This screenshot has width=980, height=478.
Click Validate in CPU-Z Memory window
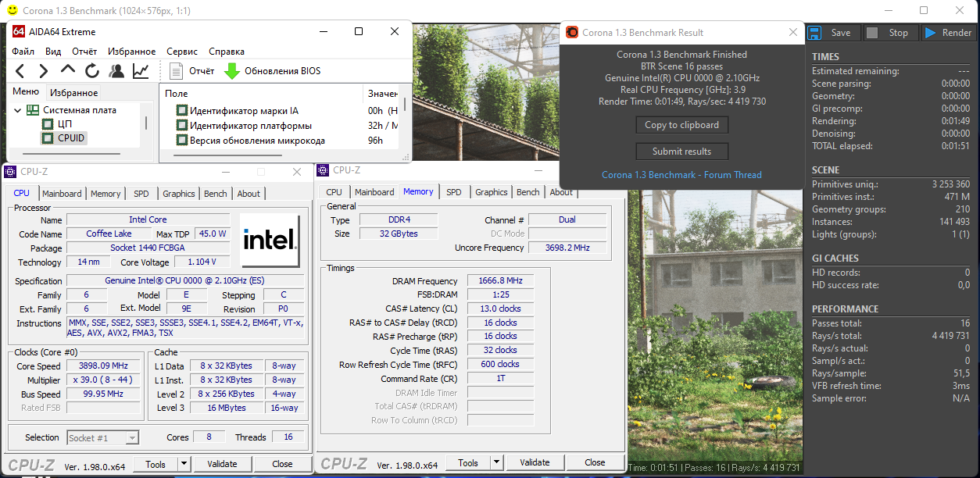coord(535,462)
